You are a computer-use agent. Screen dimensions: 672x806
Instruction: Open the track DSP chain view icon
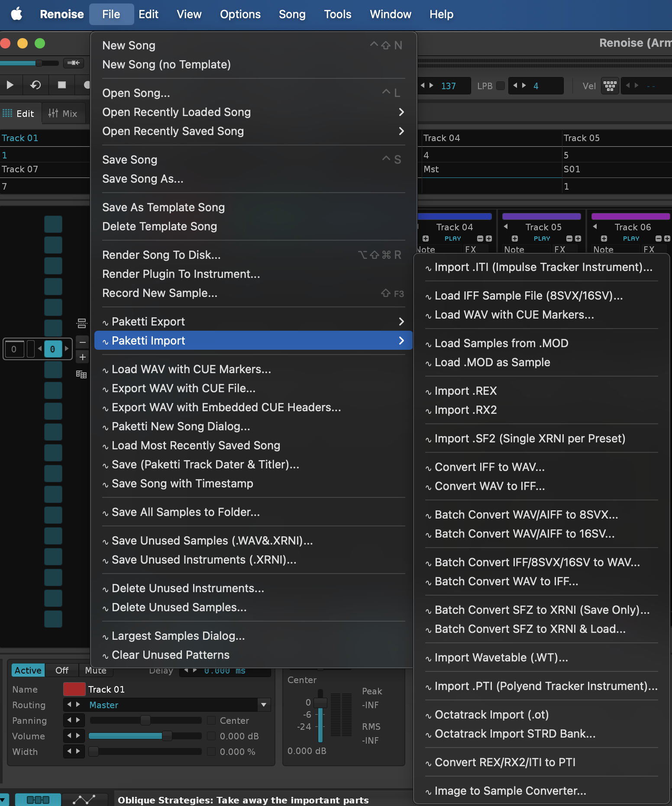click(38, 800)
